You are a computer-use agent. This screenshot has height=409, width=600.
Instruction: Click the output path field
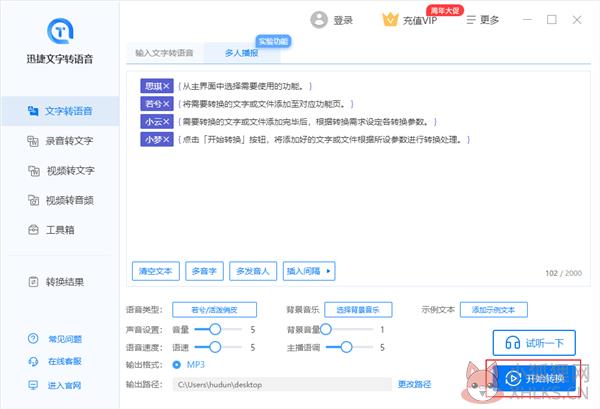pos(282,385)
